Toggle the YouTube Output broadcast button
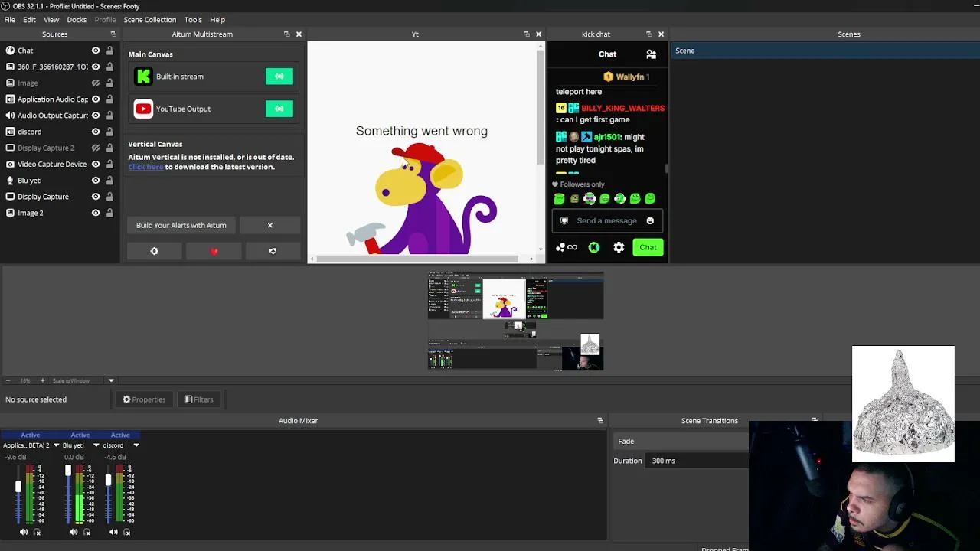 pos(279,109)
